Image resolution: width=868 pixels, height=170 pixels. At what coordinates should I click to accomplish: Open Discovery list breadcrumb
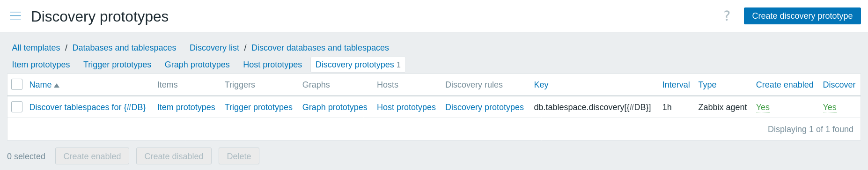pyautogui.click(x=214, y=48)
